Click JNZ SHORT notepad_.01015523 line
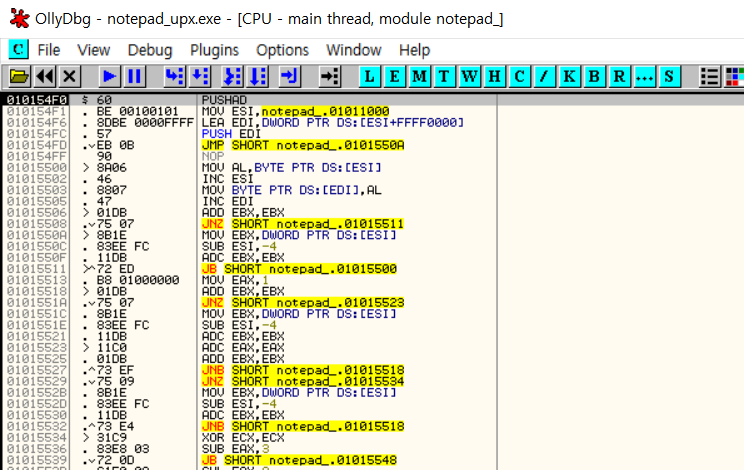 [x=303, y=303]
